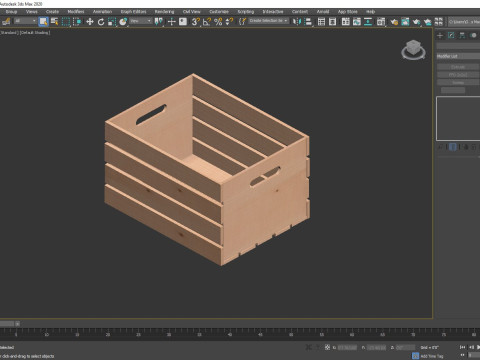Click the Mirror tool icon
480x360 pixels.
click(x=296, y=22)
